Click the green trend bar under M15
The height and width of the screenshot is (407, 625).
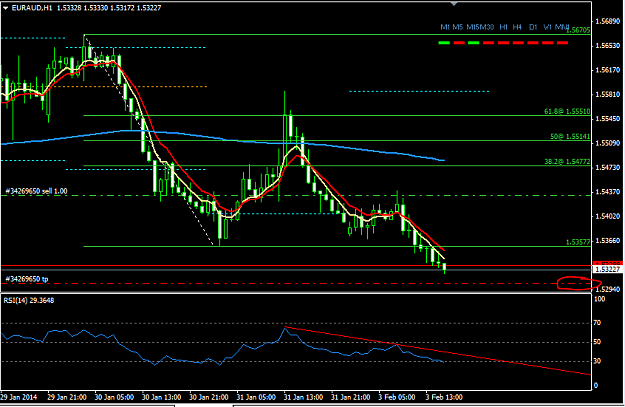474,43
